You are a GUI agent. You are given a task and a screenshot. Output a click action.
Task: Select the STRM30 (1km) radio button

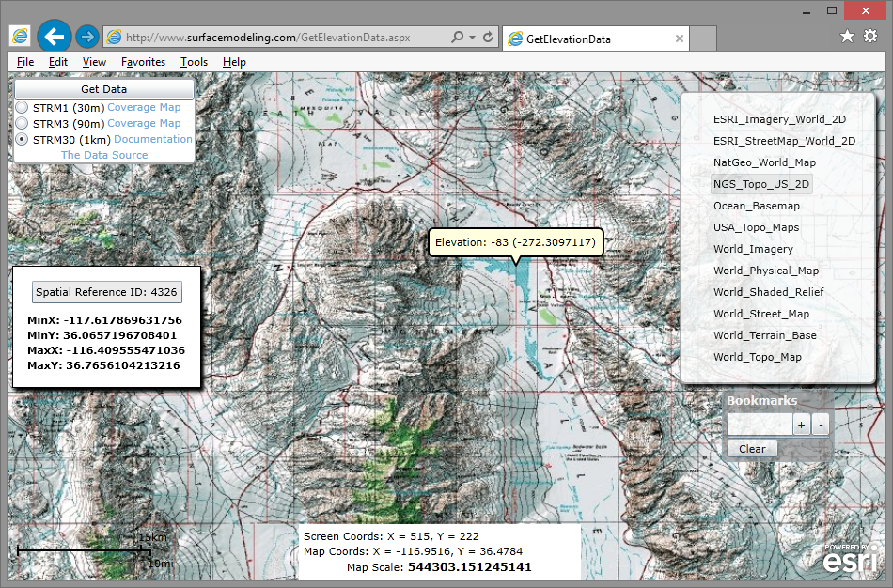[x=23, y=139]
